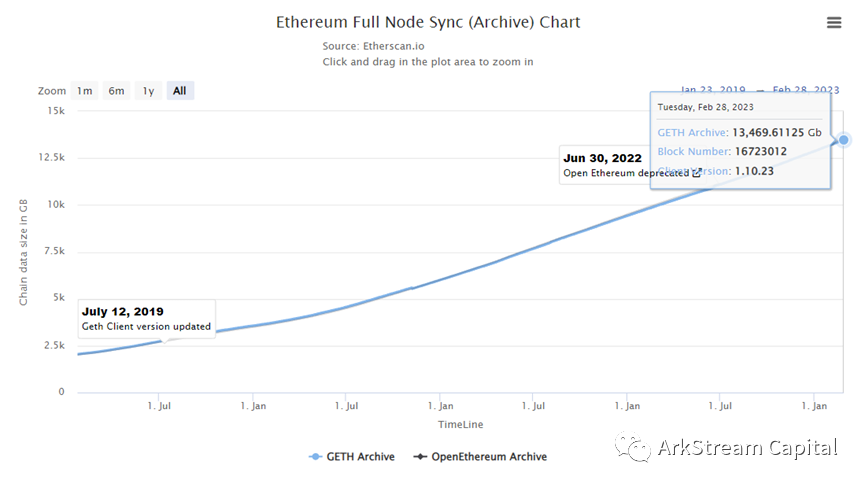Open the chart context hamburger menu
The height and width of the screenshot is (487, 865).
pos(834,23)
